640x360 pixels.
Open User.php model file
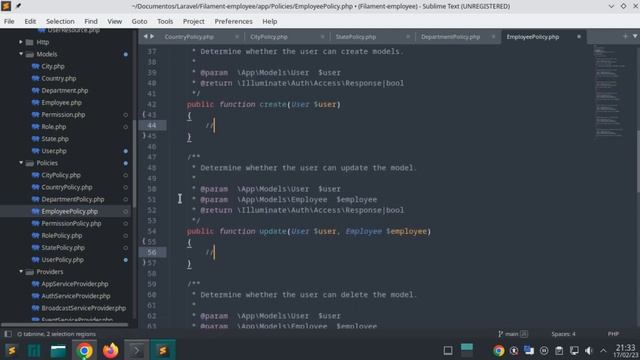point(53,151)
